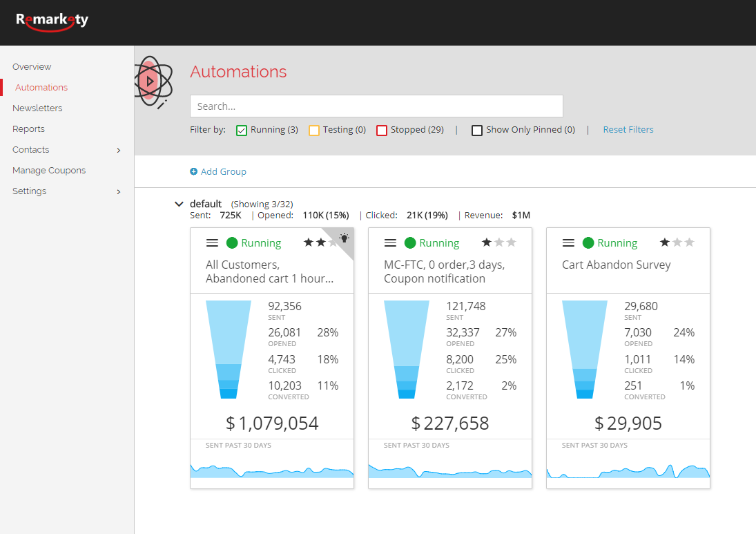The width and height of the screenshot is (756, 534).
Task: Expand the Settings sidebar section
Action: point(29,191)
